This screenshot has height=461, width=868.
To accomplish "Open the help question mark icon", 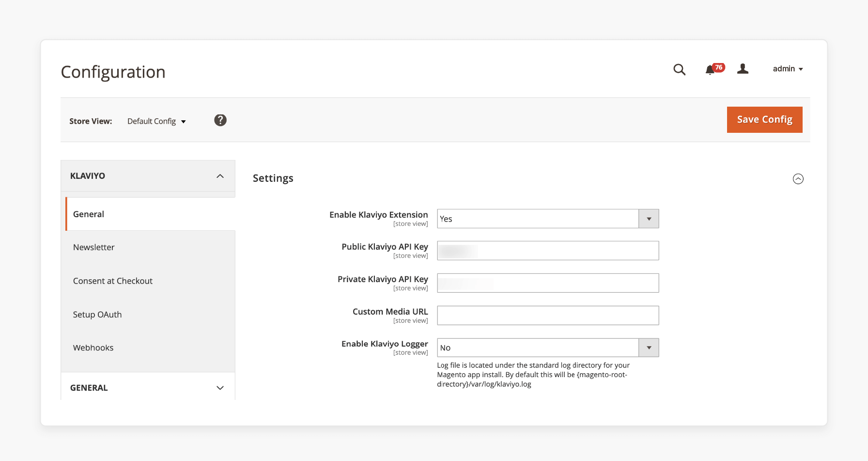I will [x=220, y=120].
